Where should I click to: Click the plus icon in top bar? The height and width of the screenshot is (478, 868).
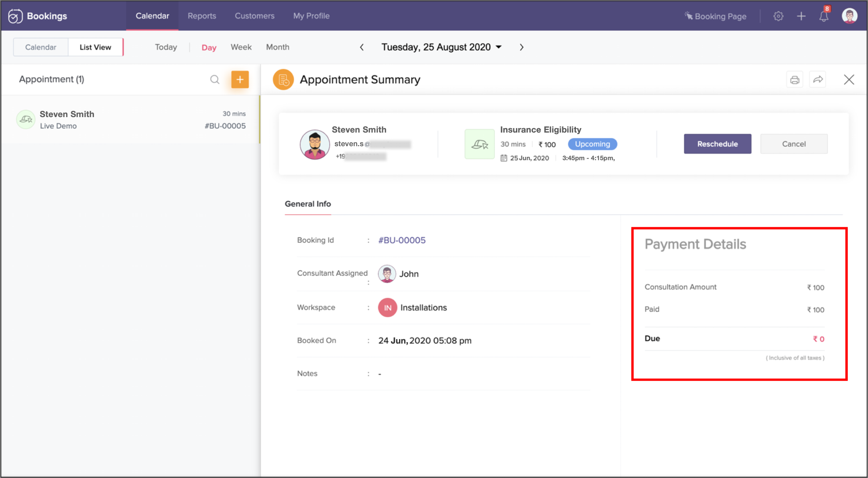801,16
